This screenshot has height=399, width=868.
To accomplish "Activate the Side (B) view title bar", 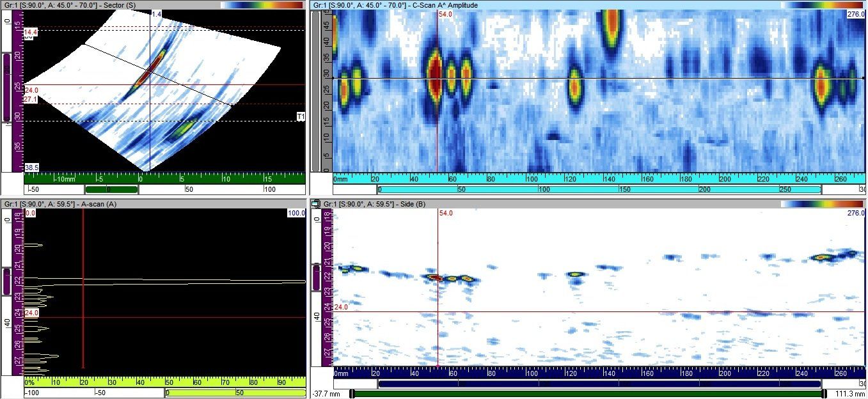I will 588,204.
